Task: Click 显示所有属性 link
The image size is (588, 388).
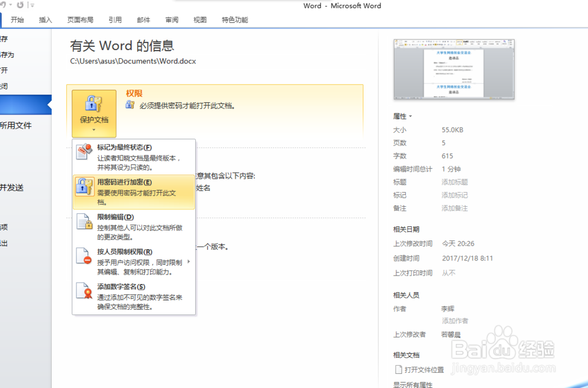Action: coord(413,384)
